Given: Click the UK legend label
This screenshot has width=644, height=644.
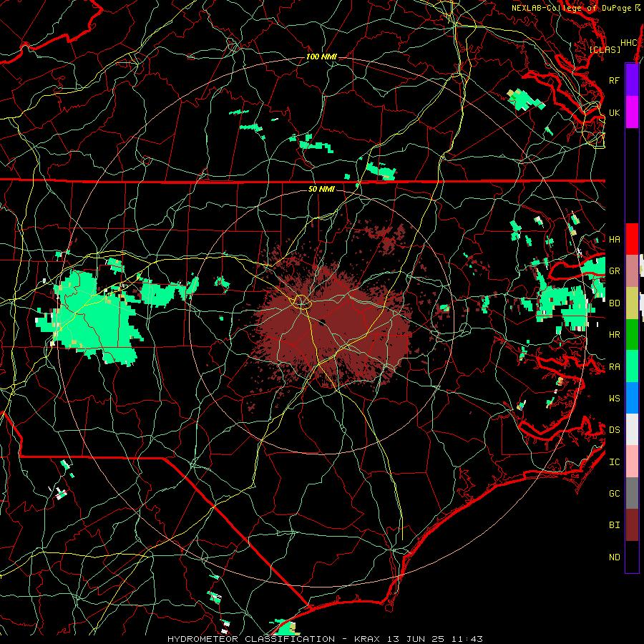Looking at the screenshot, I should coord(614,112).
